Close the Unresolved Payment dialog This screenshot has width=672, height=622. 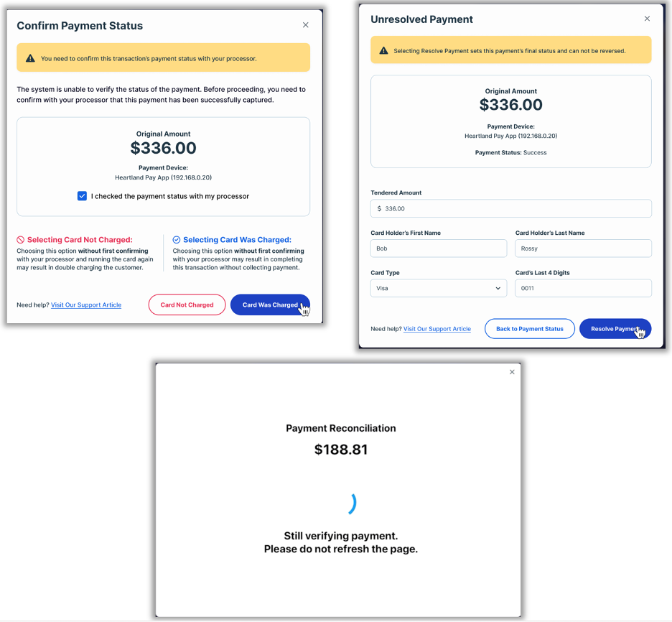[647, 19]
